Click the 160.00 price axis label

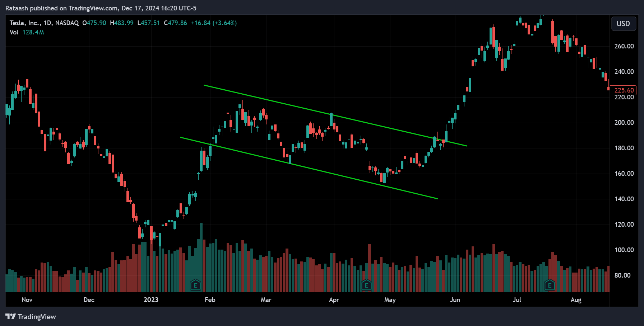[x=624, y=174]
